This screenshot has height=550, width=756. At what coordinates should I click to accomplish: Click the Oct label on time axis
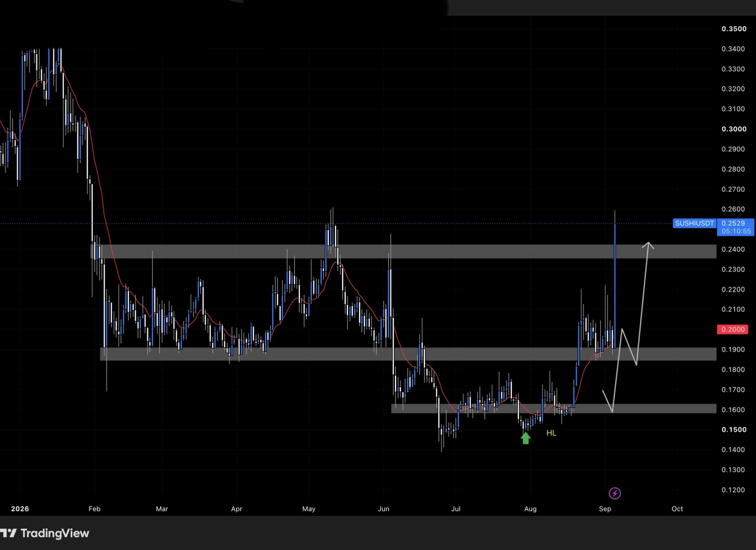677,509
